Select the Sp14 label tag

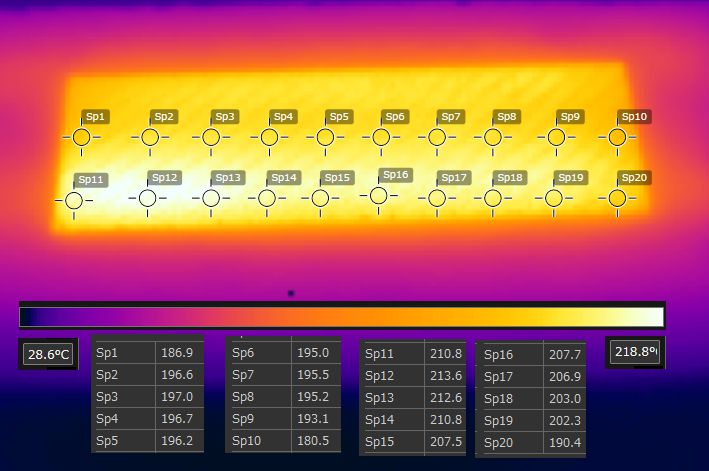point(284,178)
